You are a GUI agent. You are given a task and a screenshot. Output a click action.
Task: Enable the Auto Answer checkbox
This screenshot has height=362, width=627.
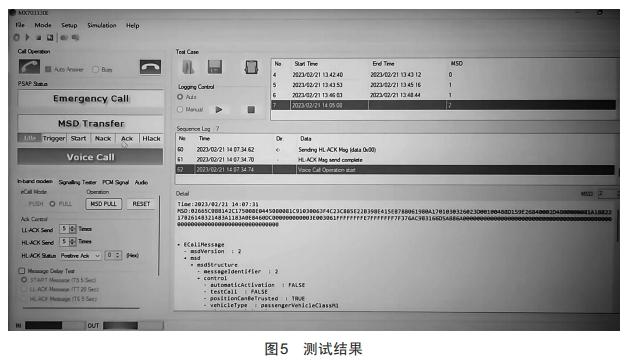(48, 69)
